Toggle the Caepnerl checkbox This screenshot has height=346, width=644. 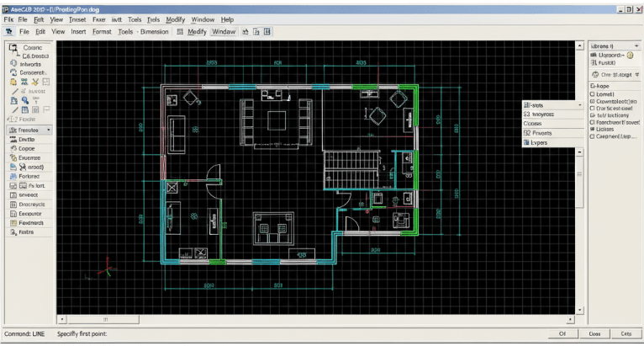point(592,136)
